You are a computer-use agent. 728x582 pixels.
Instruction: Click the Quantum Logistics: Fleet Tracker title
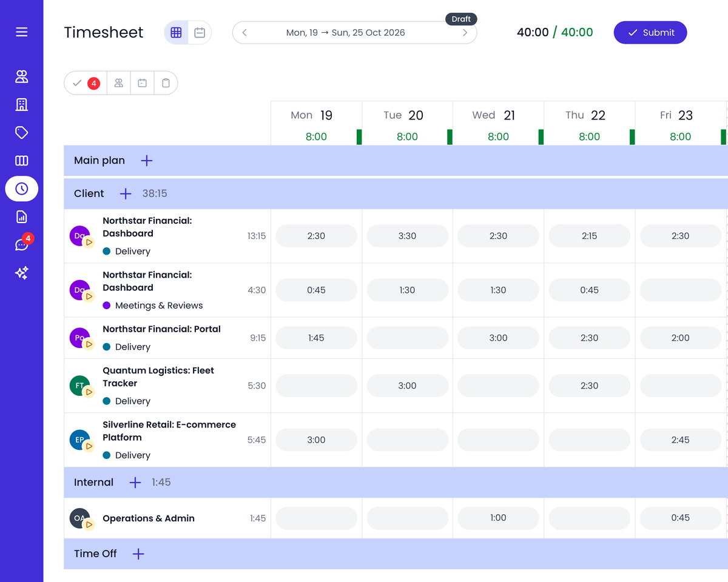coord(158,377)
